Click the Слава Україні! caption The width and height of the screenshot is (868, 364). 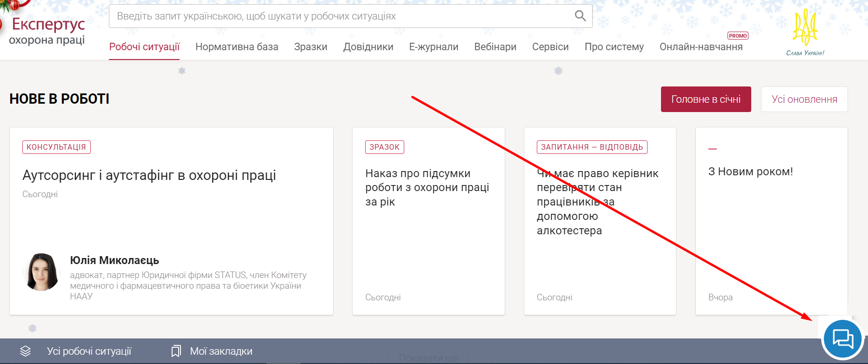point(805,53)
